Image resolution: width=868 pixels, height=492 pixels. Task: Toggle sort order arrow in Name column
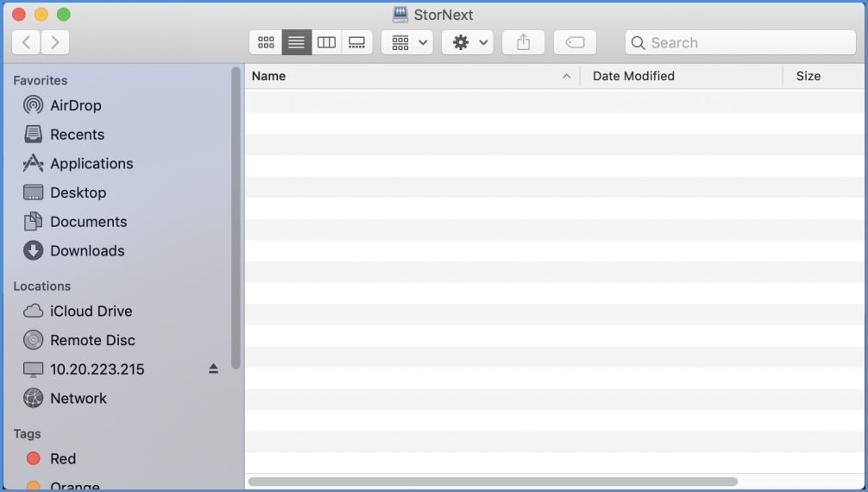566,77
